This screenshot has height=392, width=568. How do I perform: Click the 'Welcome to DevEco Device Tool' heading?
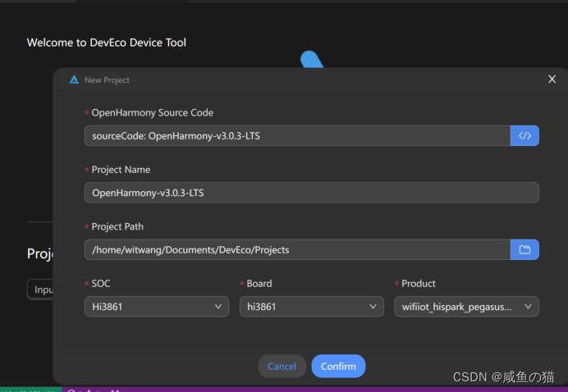pyautogui.click(x=107, y=43)
